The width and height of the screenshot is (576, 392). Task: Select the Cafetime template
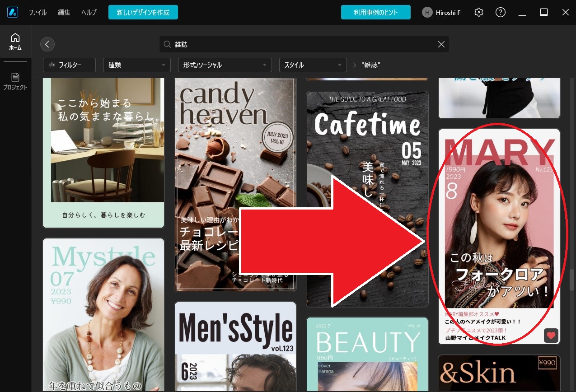(x=367, y=199)
